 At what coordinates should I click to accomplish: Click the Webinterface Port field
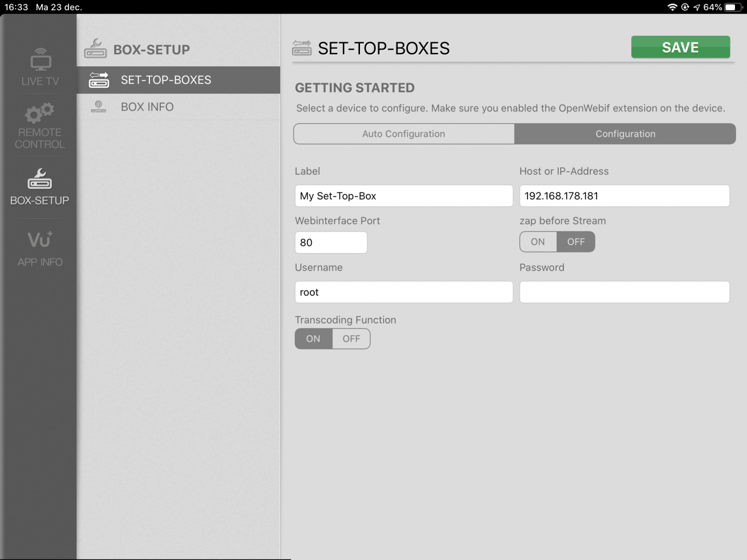(331, 243)
